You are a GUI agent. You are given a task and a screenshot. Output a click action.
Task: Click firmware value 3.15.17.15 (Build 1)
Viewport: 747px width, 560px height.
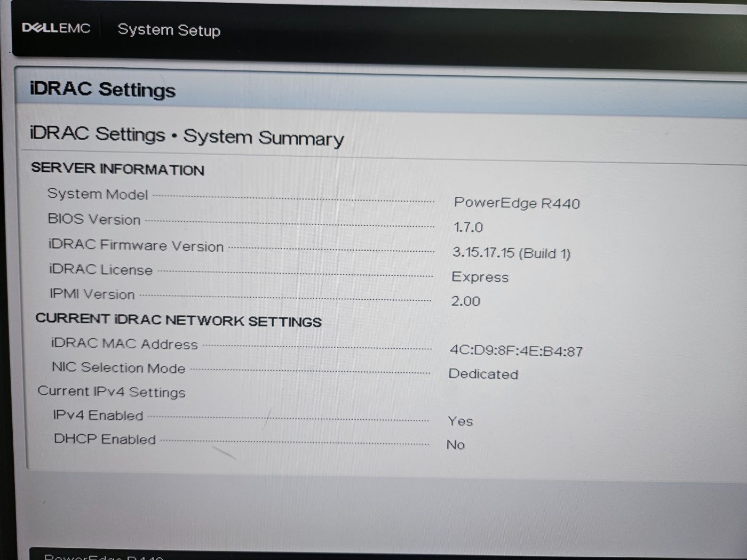511,253
